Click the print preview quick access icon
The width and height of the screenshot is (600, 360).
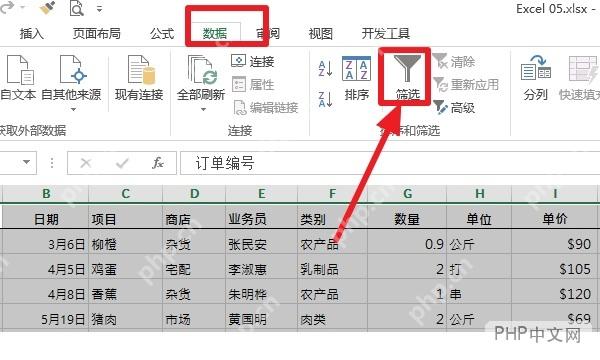77,8
